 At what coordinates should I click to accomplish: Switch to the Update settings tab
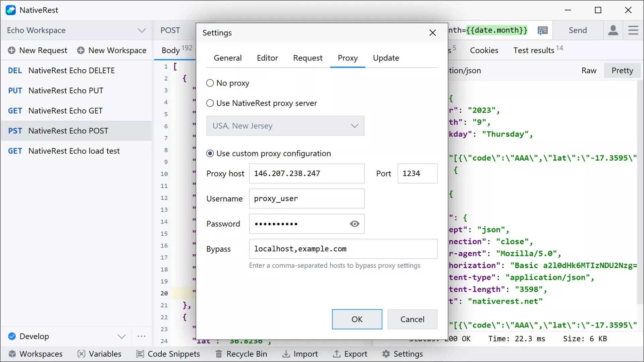[x=386, y=58]
